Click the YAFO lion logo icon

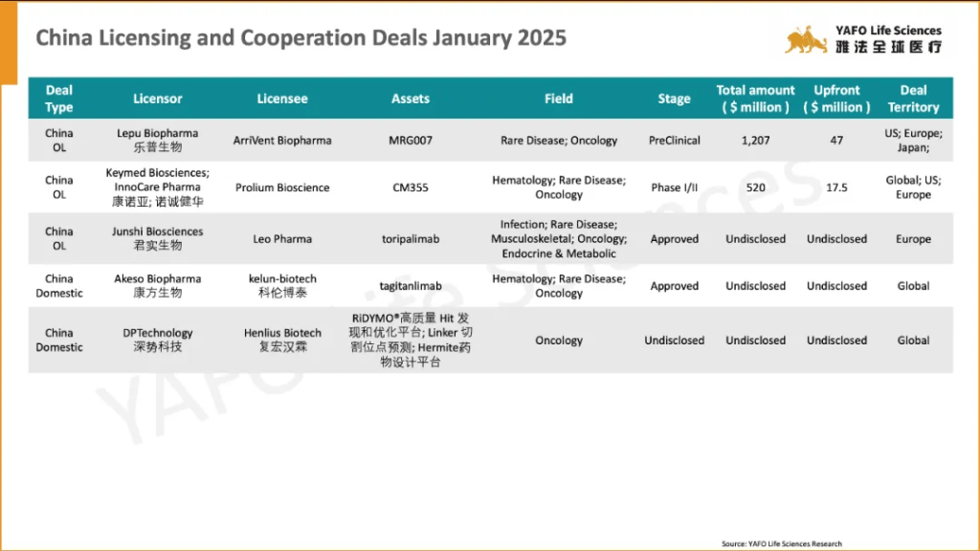807,39
